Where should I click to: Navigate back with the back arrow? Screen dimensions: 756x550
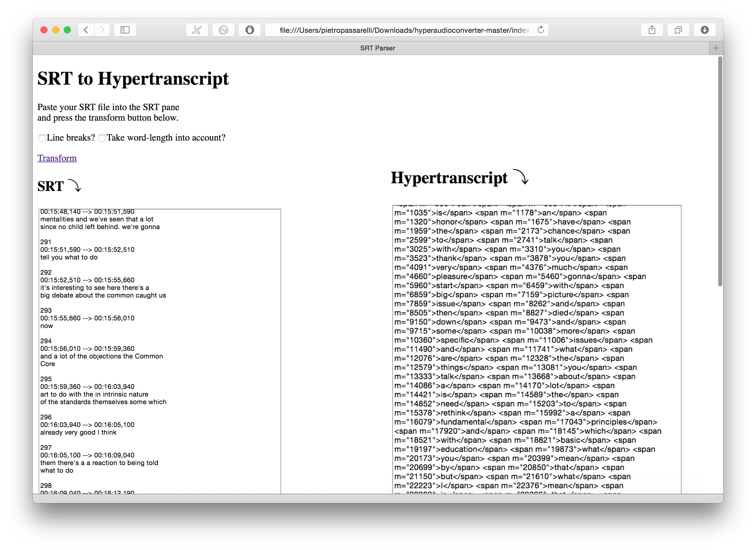[86, 30]
